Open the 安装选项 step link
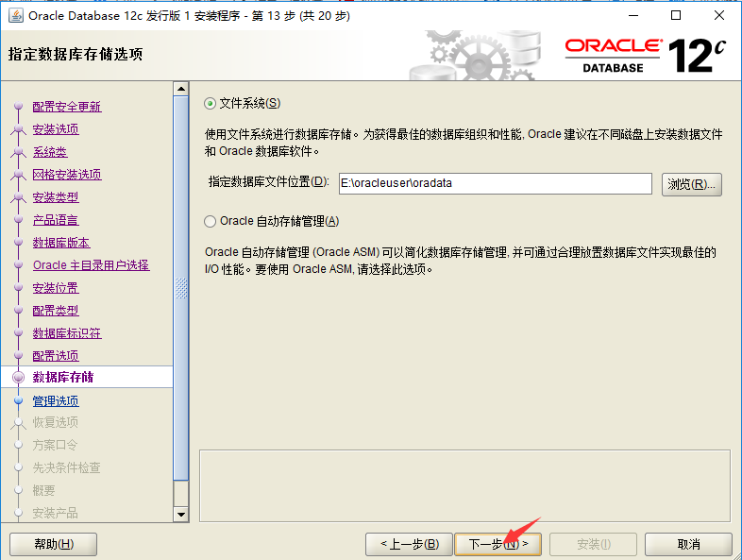This screenshot has width=742, height=560. 56,129
